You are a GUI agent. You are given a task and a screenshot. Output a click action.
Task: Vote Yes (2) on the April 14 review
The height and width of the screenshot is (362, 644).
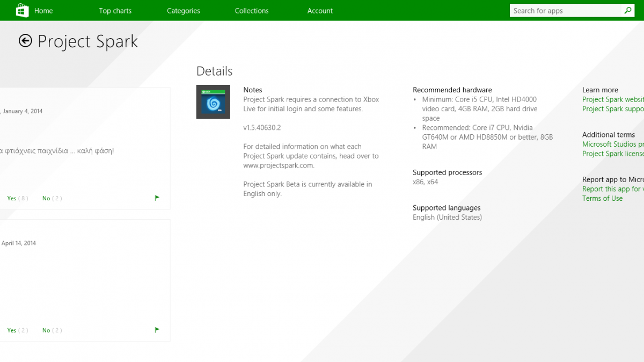(x=18, y=330)
